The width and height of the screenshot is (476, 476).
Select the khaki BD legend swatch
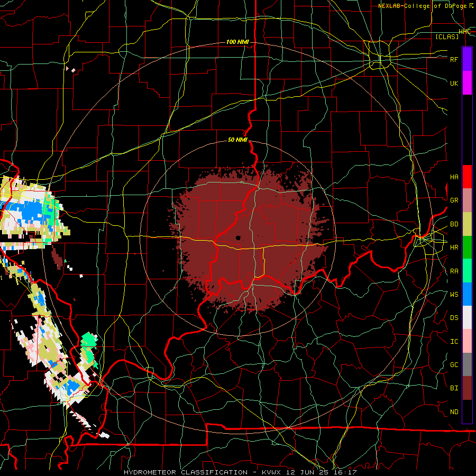pos(467,224)
